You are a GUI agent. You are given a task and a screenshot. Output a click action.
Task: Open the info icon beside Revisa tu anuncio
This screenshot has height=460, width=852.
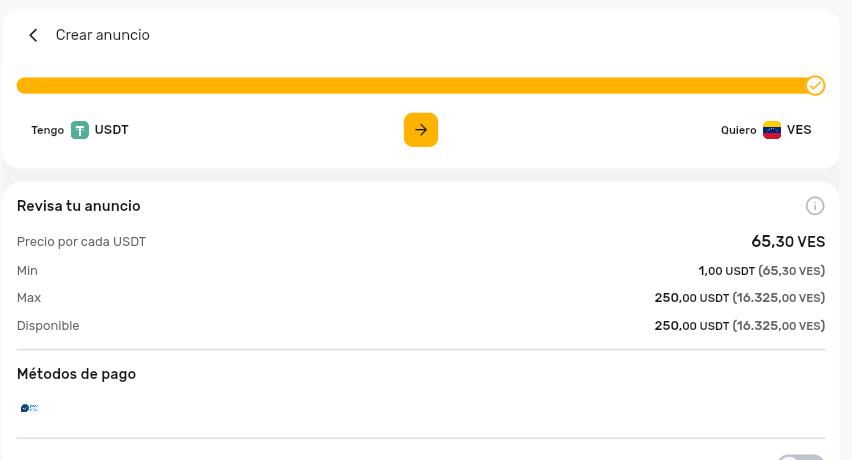[815, 206]
